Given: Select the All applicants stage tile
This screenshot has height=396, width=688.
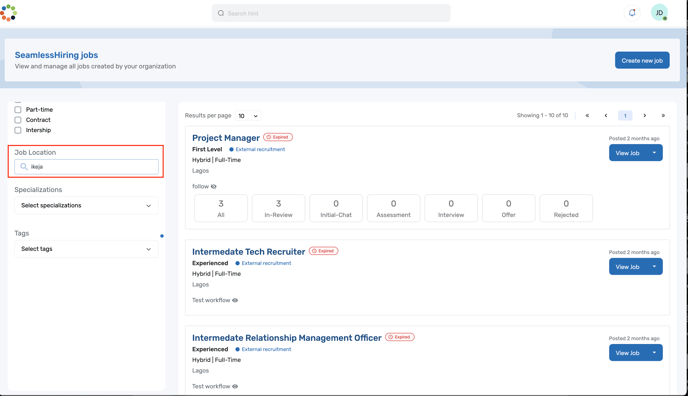Looking at the screenshot, I should point(221,208).
